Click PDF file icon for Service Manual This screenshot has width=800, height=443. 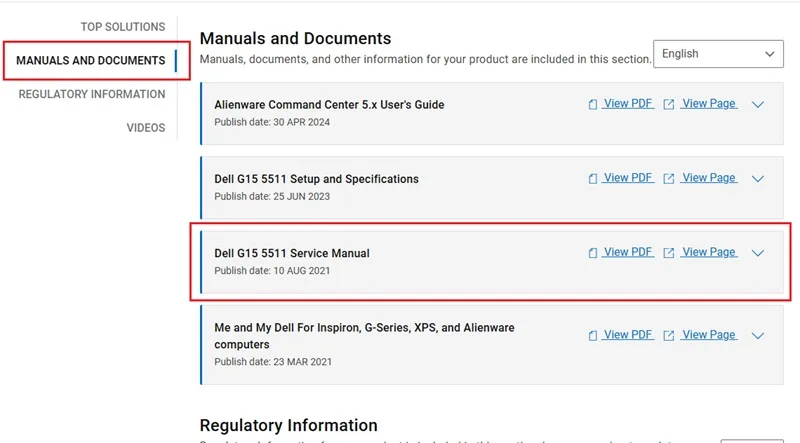click(x=592, y=253)
